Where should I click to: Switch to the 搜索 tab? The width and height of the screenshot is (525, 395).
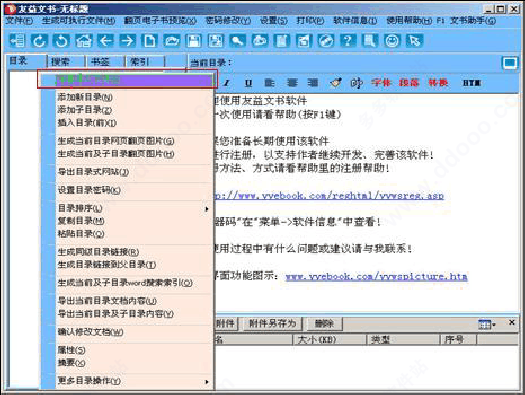(66, 62)
